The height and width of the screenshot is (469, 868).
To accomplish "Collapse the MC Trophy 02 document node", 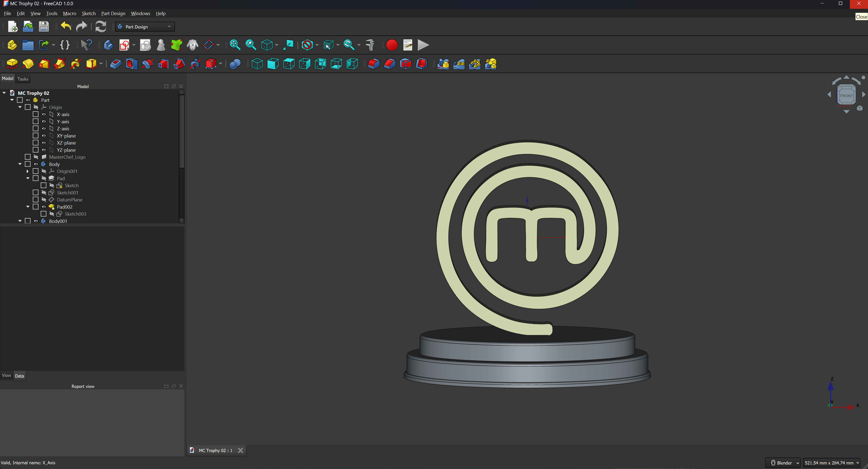I will (x=4, y=93).
